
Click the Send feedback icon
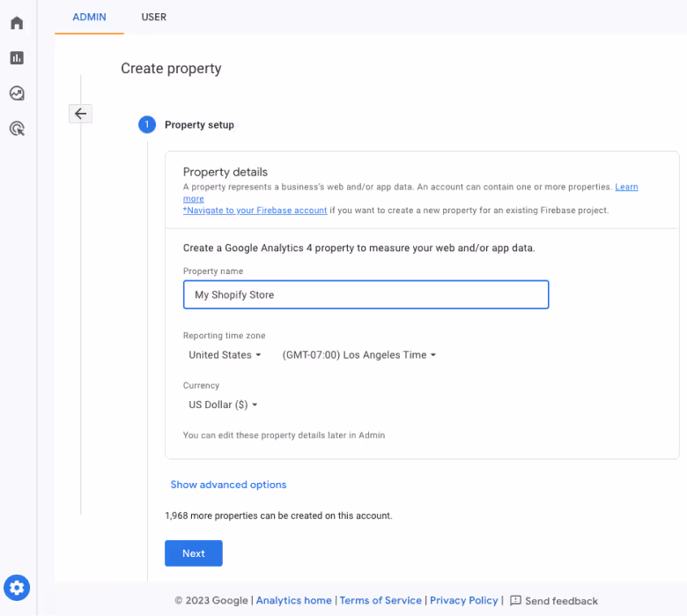click(x=515, y=601)
